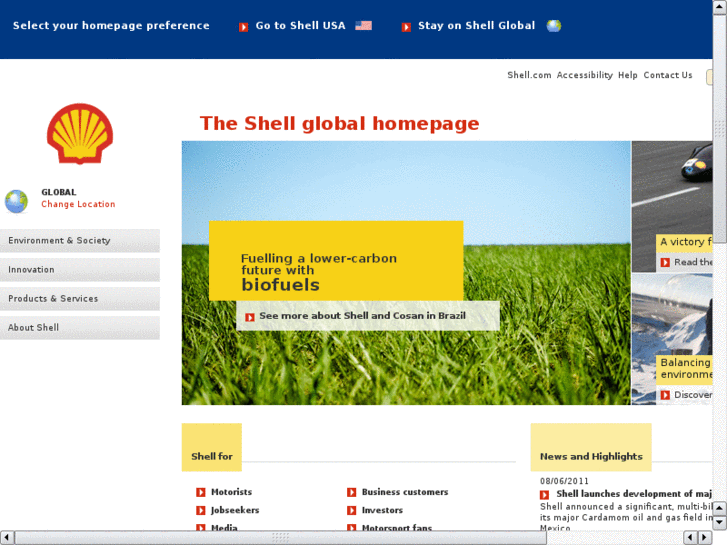Click the vertical scrollbar thumb
The height and width of the screenshot is (545, 727).
tap(720, 128)
